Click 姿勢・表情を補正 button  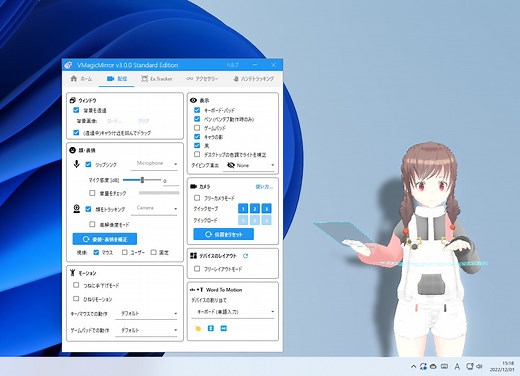pyautogui.click(x=105, y=239)
